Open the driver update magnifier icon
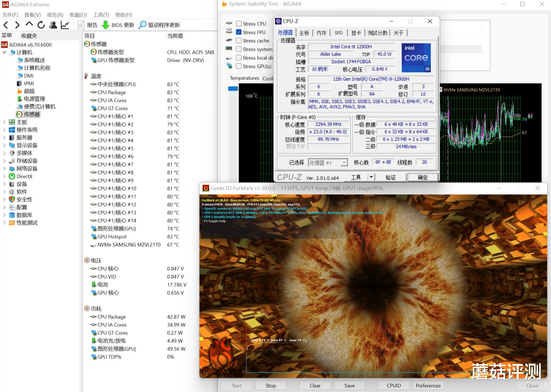The image size is (551, 392). (142, 25)
